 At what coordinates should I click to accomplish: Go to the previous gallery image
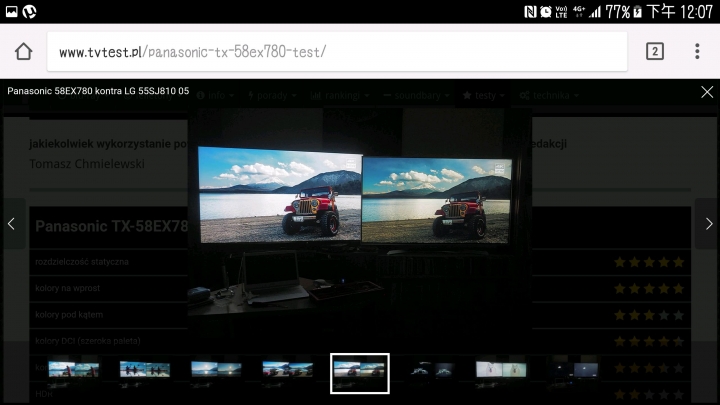[11, 224]
